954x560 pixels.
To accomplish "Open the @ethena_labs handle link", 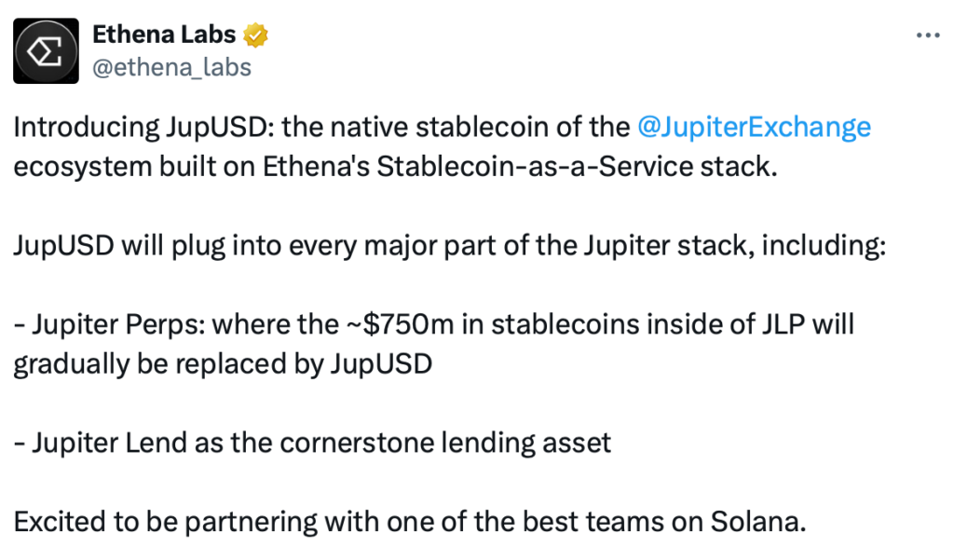I will click(171, 67).
